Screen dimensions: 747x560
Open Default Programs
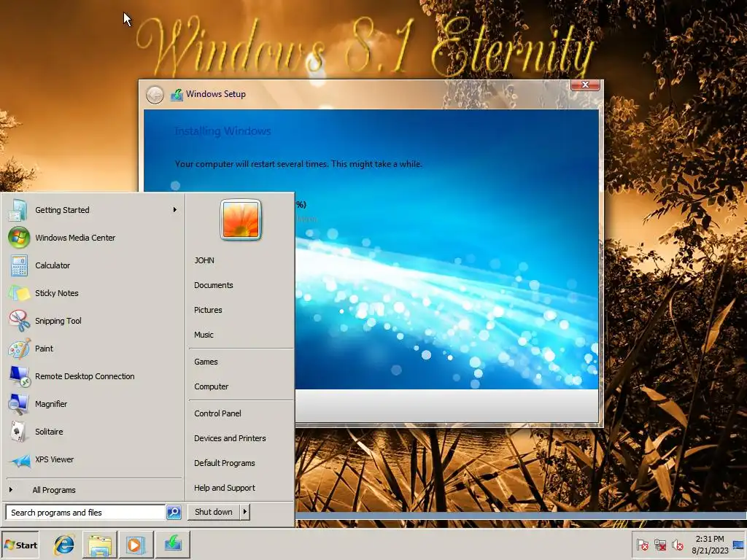(225, 463)
